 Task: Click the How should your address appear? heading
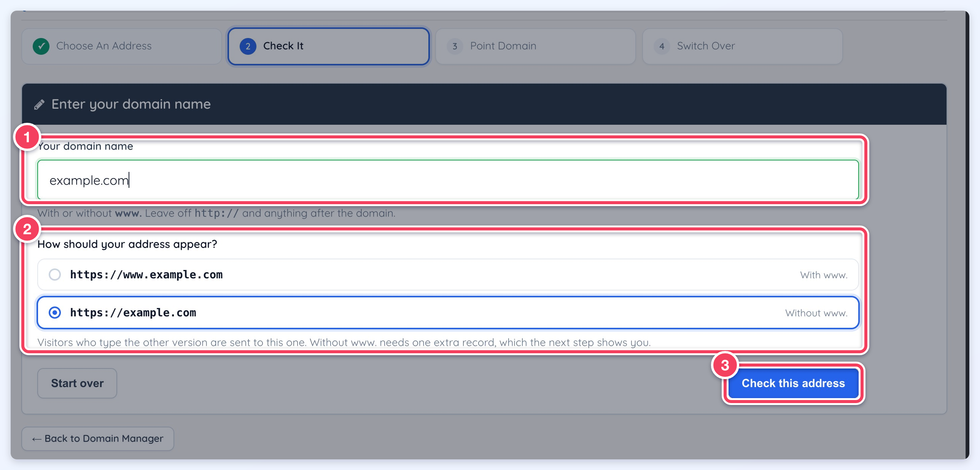127,244
